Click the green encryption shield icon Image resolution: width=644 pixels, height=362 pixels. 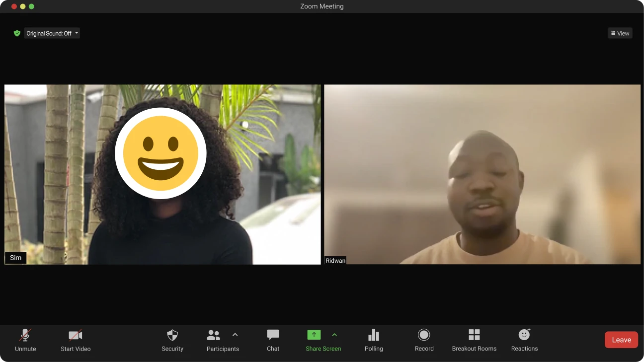click(x=17, y=33)
